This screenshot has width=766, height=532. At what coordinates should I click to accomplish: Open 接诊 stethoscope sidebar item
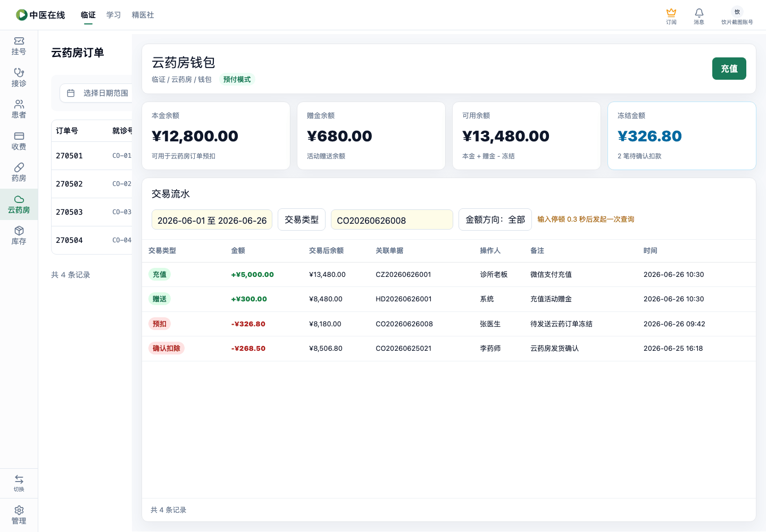pyautogui.click(x=19, y=78)
